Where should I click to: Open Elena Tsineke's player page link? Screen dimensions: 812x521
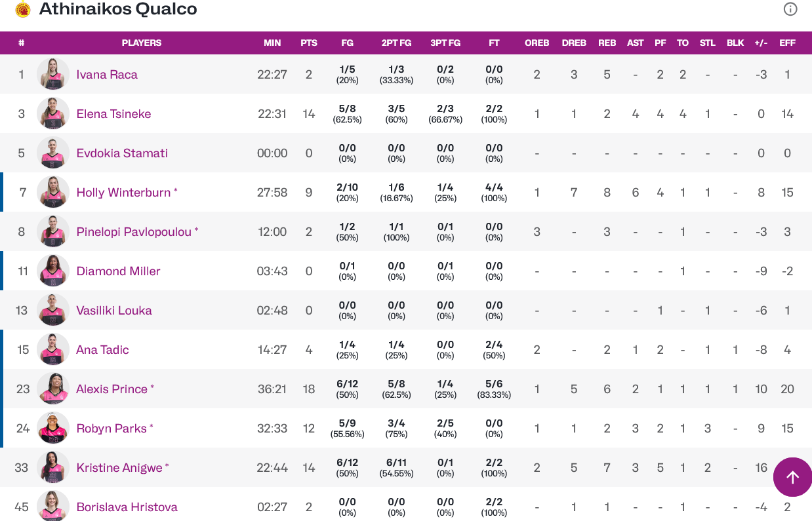coord(113,113)
